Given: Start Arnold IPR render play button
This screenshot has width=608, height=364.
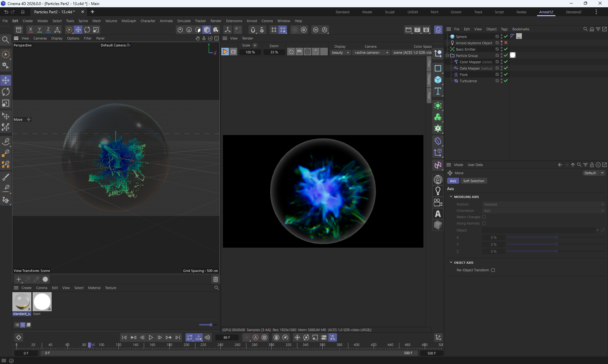Looking at the screenshot, I should point(225,52).
